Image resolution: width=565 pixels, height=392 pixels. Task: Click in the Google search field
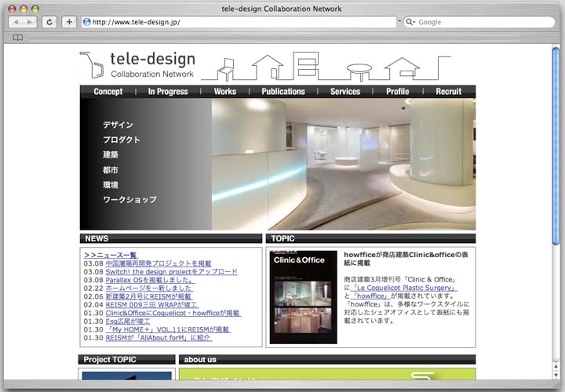pyautogui.click(x=483, y=22)
